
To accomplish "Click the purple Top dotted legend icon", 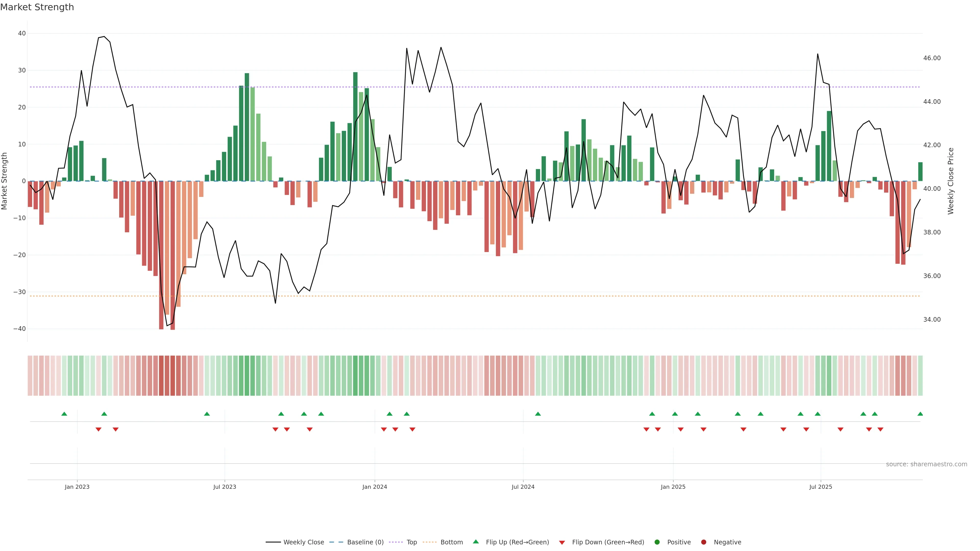I will pyautogui.click(x=396, y=542).
